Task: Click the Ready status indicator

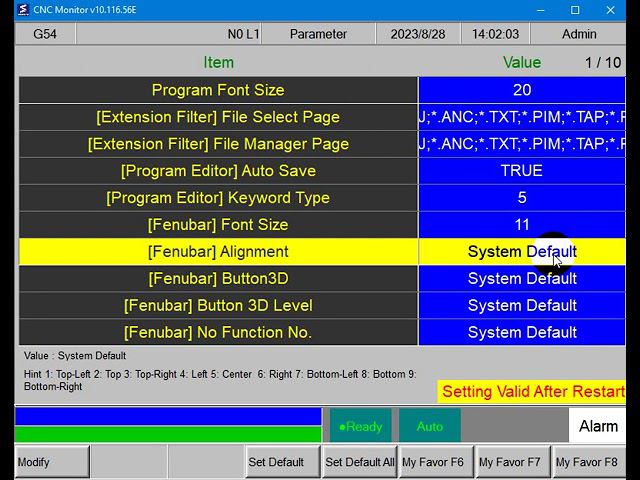Action: [x=361, y=426]
